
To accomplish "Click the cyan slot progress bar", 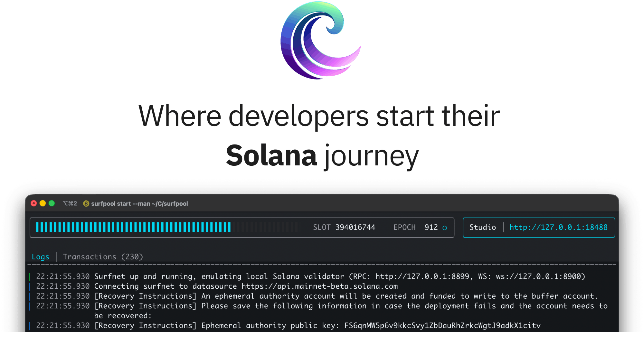I will click(x=133, y=227).
